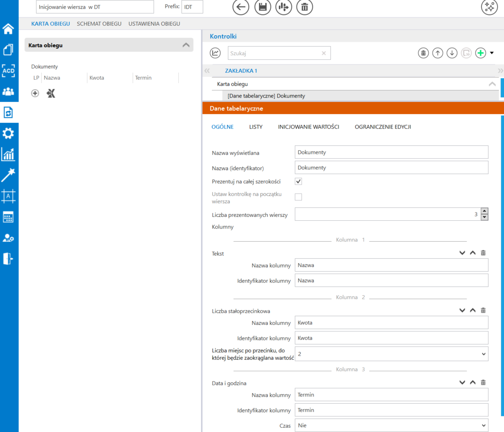Open the INICJOWANIE WARTOŚCI tab
Image resolution: width=504 pixels, height=432 pixels.
coord(309,127)
